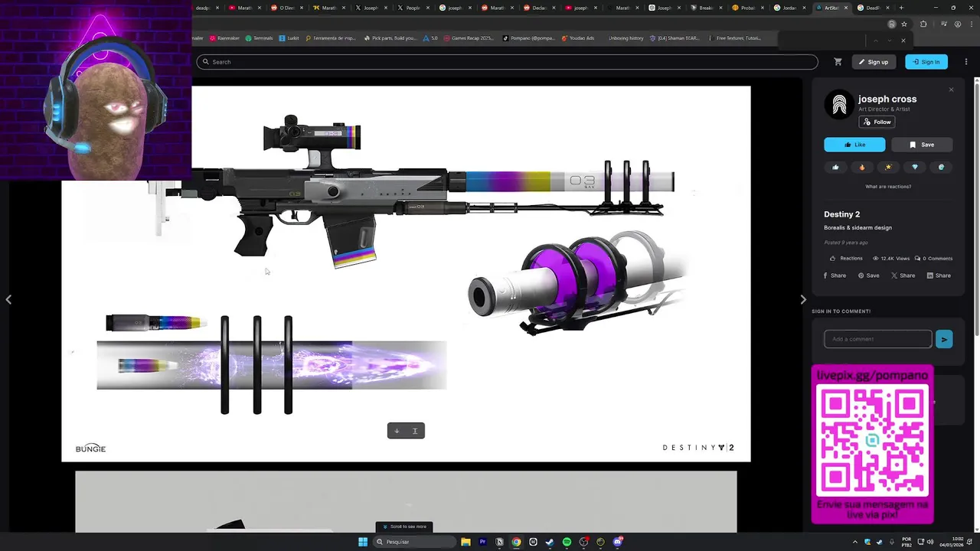The width and height of the screenshot is (980, 551).
Task: Click the diamond reaction emoji
Action: 915,167
